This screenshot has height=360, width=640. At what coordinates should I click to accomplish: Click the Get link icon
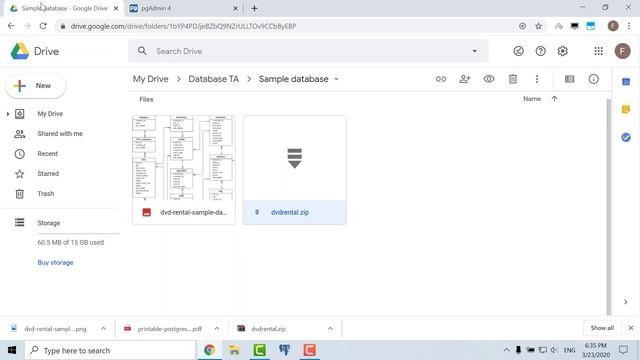pyautogui.click(x=441, y=79)
